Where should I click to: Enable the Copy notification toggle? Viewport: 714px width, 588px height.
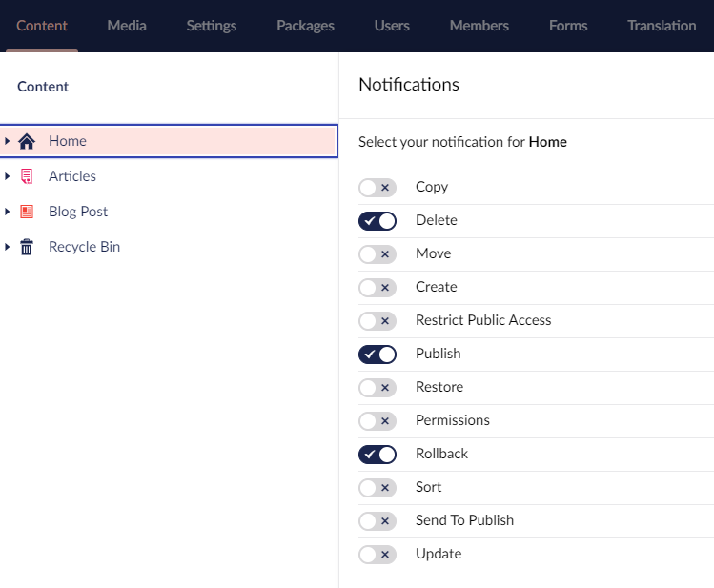377,188
